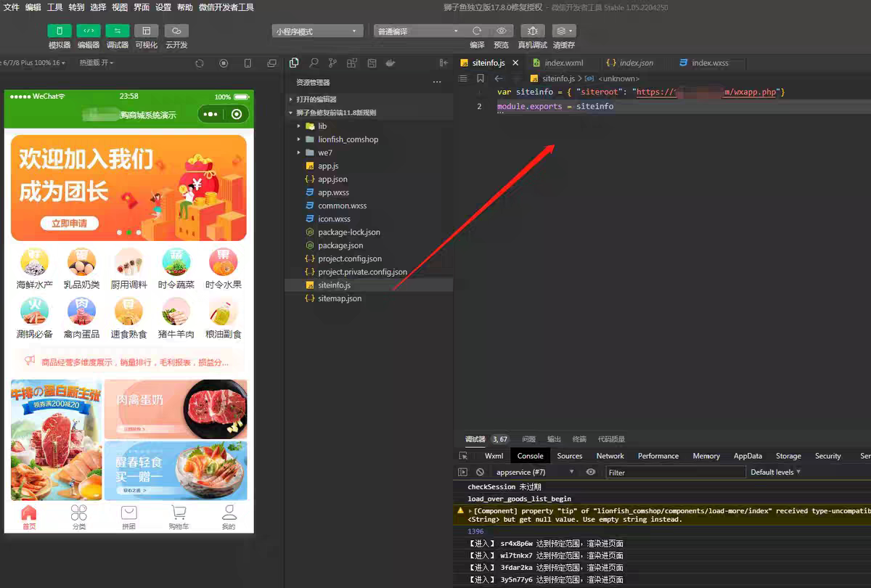871x588 pixels.
Task: Toggle the visual editor button (可视化)
Action: (x=147, y=31)
